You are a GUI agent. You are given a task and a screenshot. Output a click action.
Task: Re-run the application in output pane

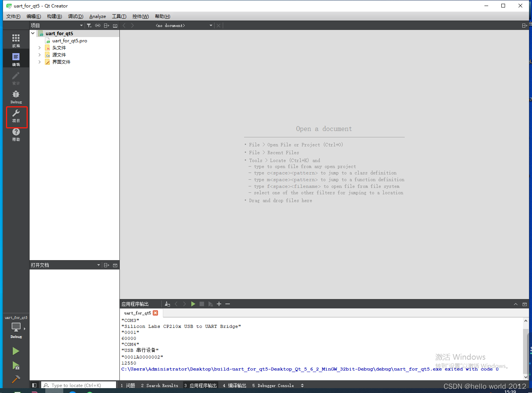193,304
